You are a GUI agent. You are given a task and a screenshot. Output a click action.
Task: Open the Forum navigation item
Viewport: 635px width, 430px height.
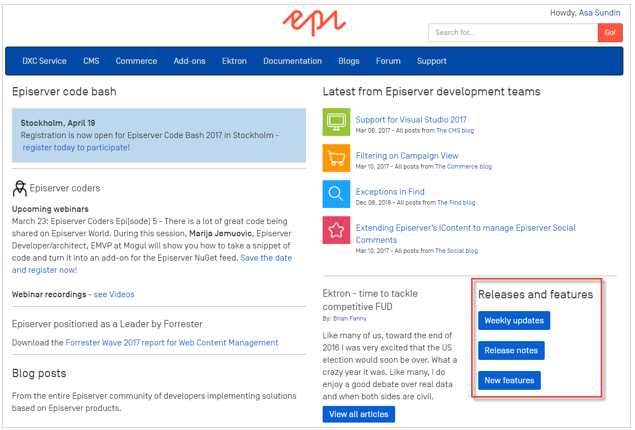(x=388, y=61)
